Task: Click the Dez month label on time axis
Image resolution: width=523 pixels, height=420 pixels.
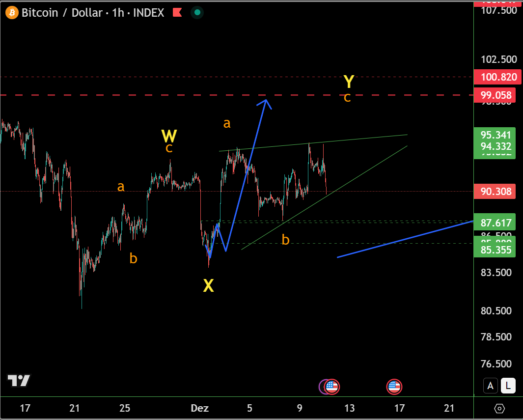Action: (199, 408)
